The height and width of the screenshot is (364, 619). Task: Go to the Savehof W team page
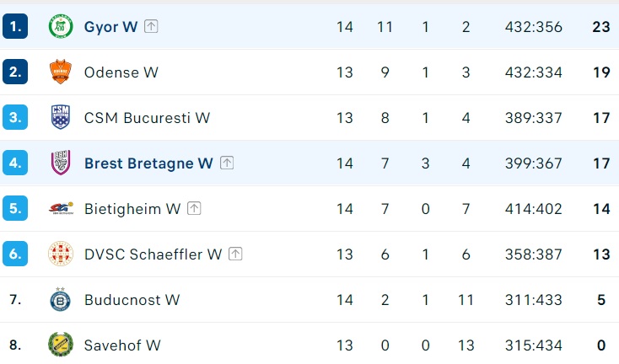(122, 345)
